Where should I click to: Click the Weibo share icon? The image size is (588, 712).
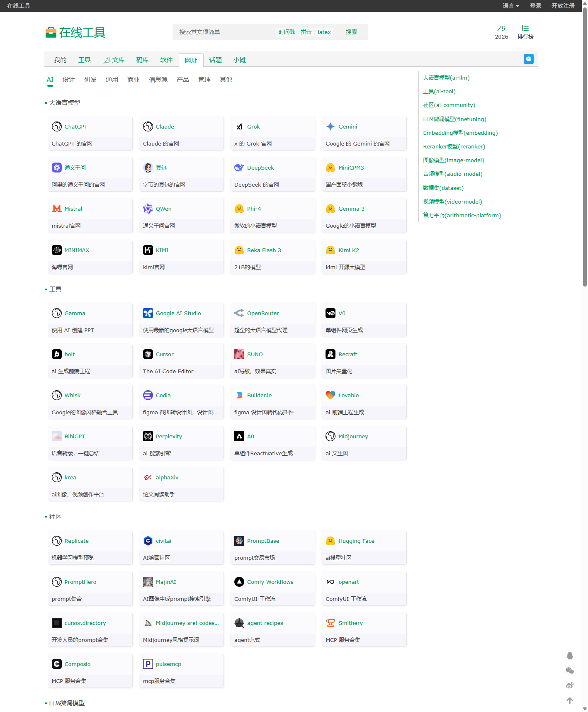[570, 685]
